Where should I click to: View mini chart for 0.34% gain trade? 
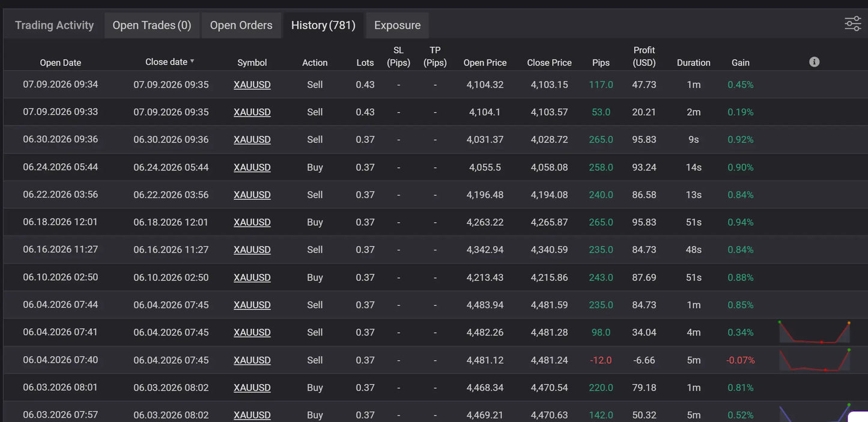click(815, 332)
